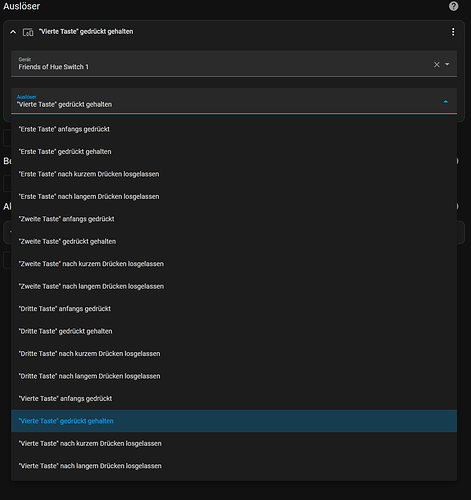The image size is (471, 500).
Task: Choose "Zweite Taste" nach langem Drücken losgelassen
Action: pos(234,286)
